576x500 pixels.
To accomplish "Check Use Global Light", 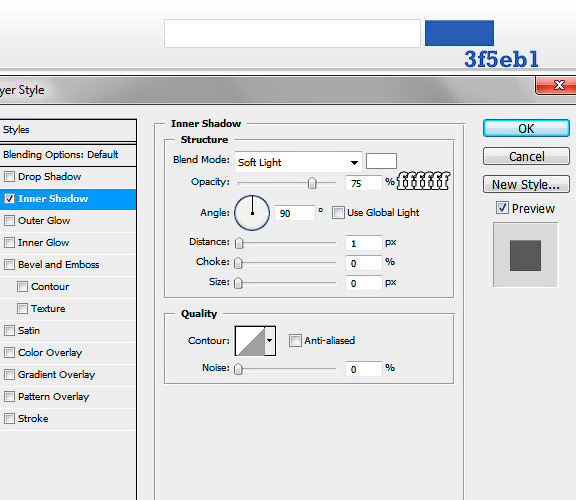I will coord(338,212).
